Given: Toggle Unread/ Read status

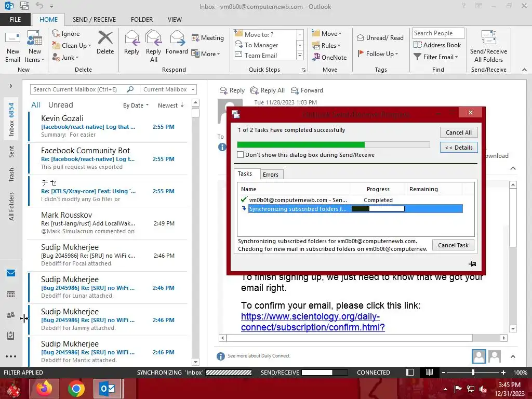Looking at the screenshot, I should (380, 37).
